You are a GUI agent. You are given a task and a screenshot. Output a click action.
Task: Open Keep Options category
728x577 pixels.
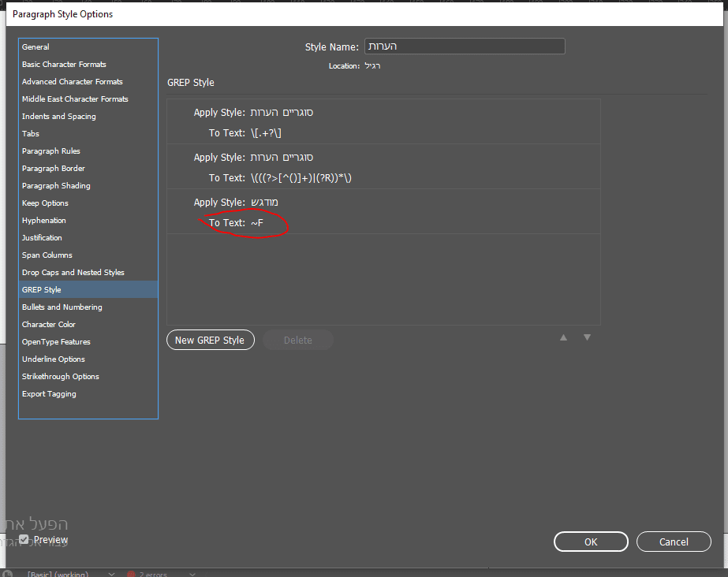click(88, 203)
